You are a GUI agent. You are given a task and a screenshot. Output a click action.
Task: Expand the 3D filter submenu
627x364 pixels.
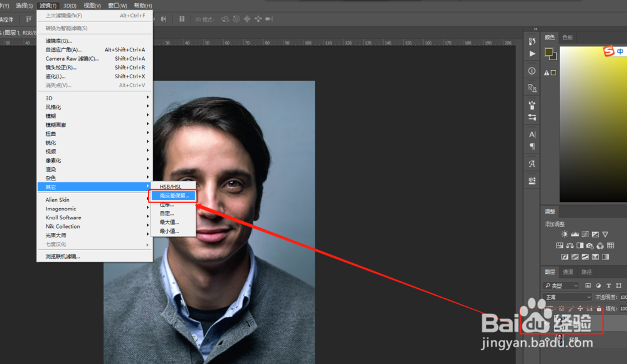pos(95,98)
